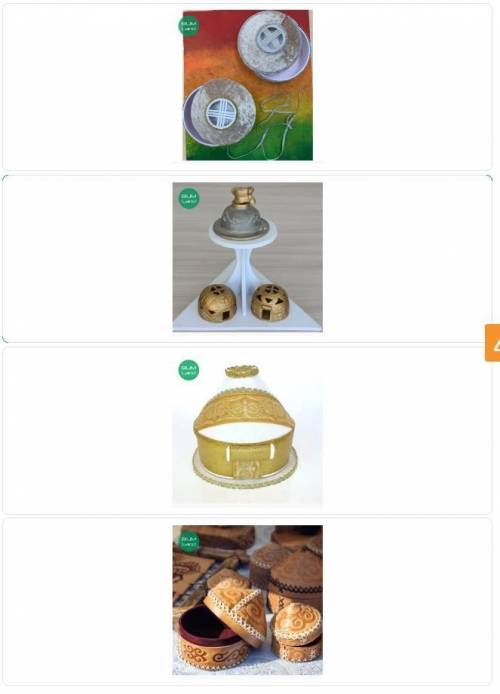Click the door of the golden yurt model
The image size is (500, 694).
247,469
